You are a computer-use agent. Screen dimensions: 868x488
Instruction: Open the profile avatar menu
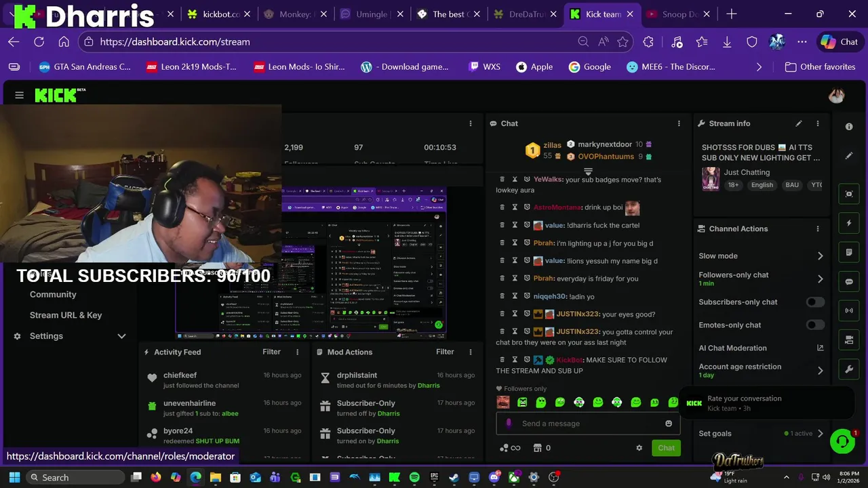pos(836,96)
